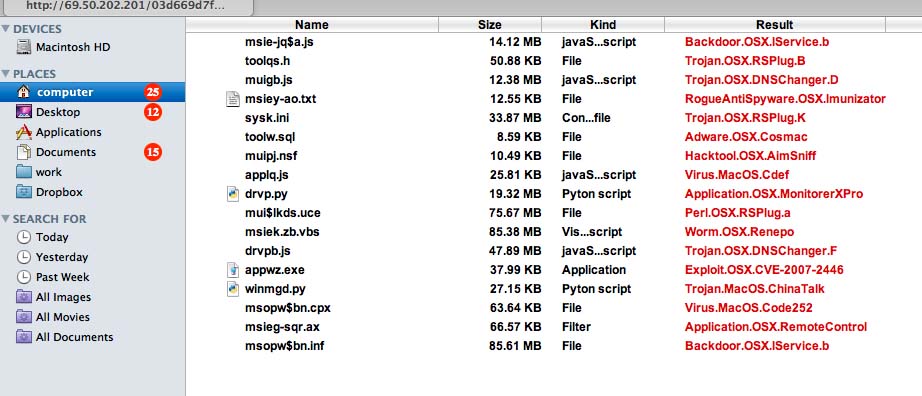
Task: Select the msopw$bn.inf file name
Action: [285, 345]
